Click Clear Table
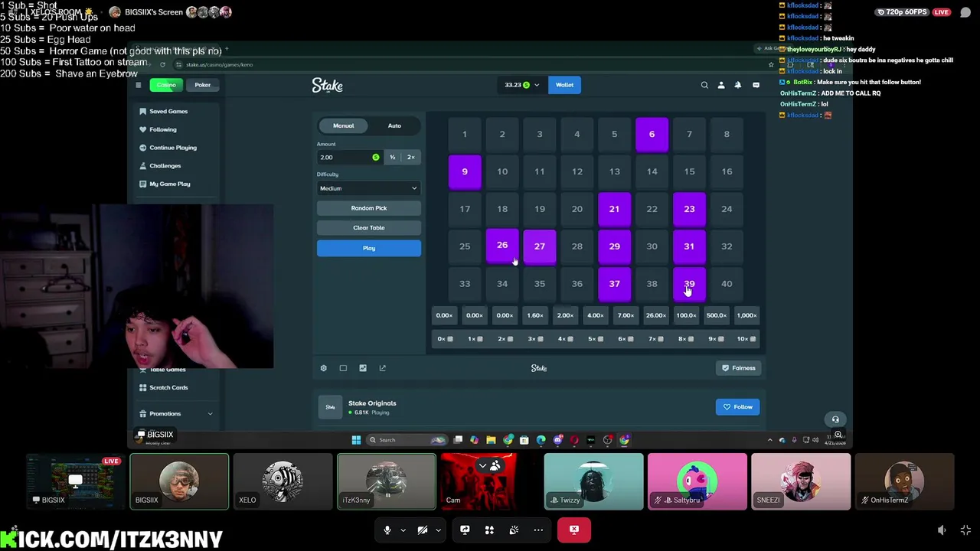Viewport: 980px width, 551px height. [368, 228]
